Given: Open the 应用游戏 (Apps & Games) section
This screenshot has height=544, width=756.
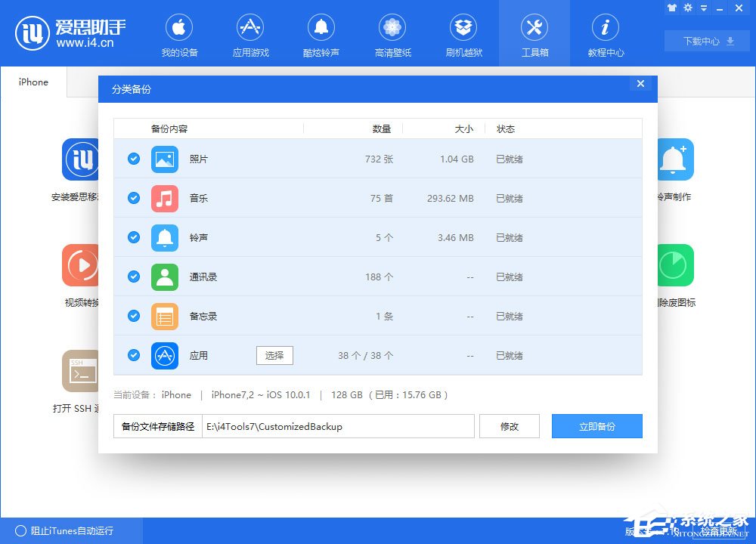Looking at the screenshot, I should (250, 33).
